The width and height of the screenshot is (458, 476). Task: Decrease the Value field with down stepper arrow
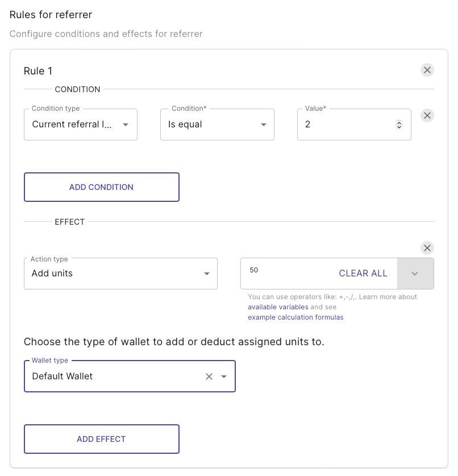(x=399, y=127)
